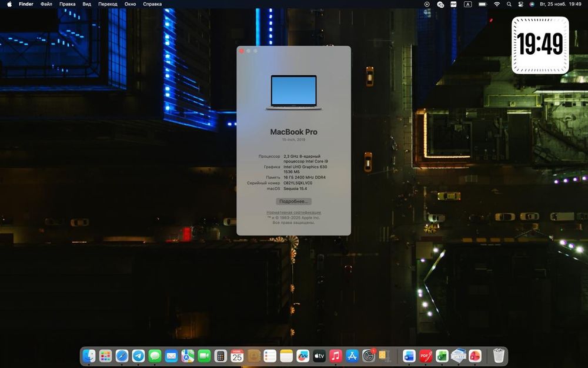Select serial number C02YL5QXLVCG
The image size is (588, 368).
click(x=298, y=183)
